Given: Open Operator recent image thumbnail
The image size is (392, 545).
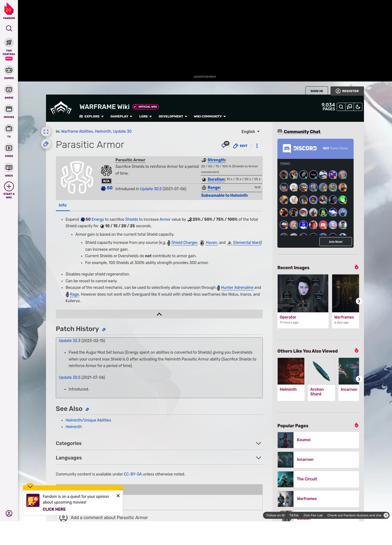Looking at the screenshot, I should pos(303,293).
